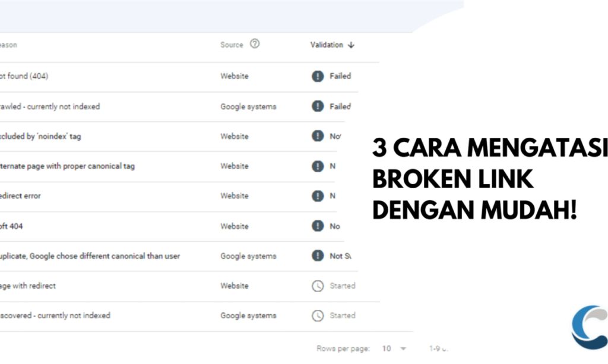Click the Started status label on Page with redirect
Screen dimensions: 608x364
point(343,286)
